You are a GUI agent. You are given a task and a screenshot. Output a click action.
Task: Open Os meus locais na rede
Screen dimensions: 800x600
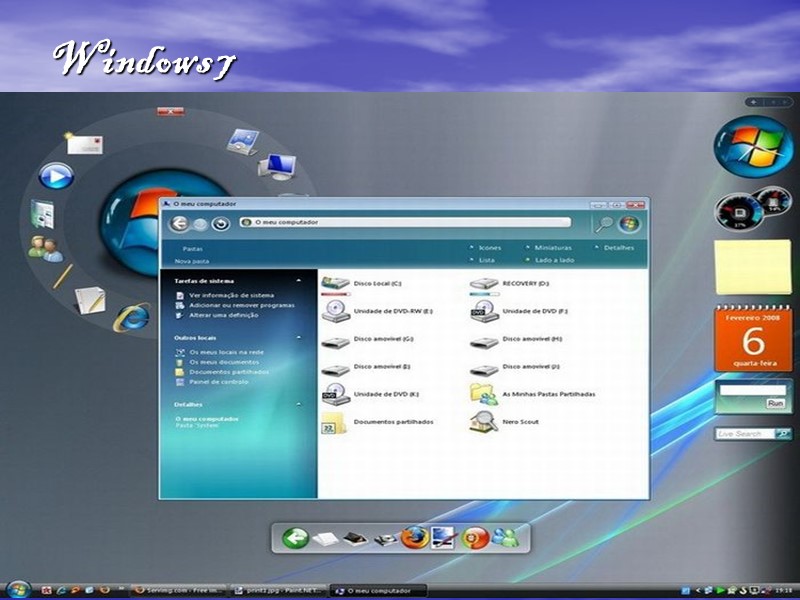[227, 352]
